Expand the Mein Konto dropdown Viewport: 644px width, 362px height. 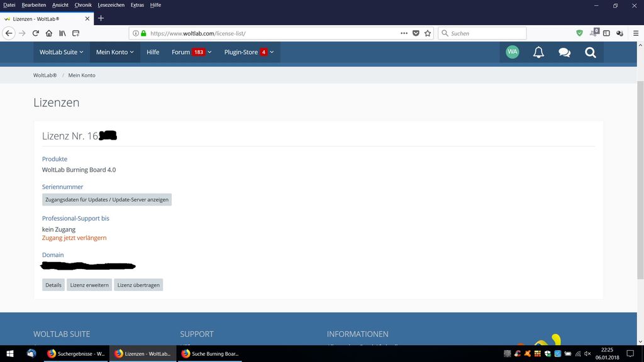(x=114, y=52)
